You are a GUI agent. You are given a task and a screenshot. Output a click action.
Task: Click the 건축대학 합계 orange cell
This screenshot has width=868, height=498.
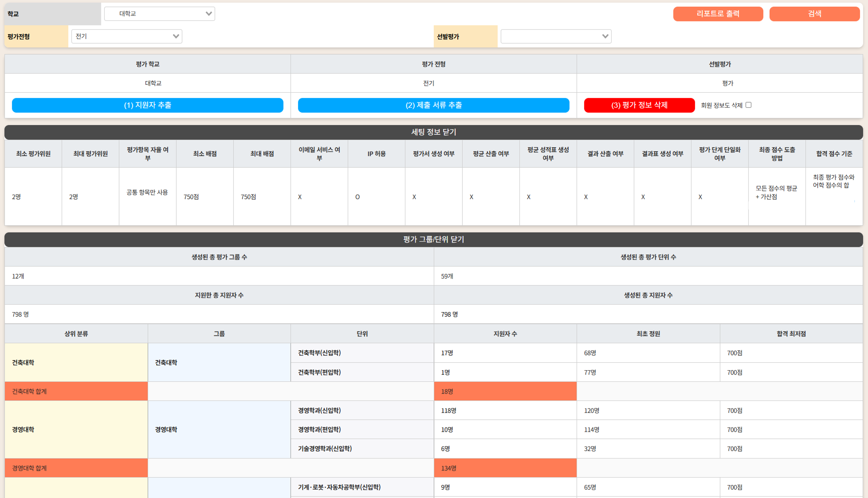pyautogui.click(x=76, y=391)
